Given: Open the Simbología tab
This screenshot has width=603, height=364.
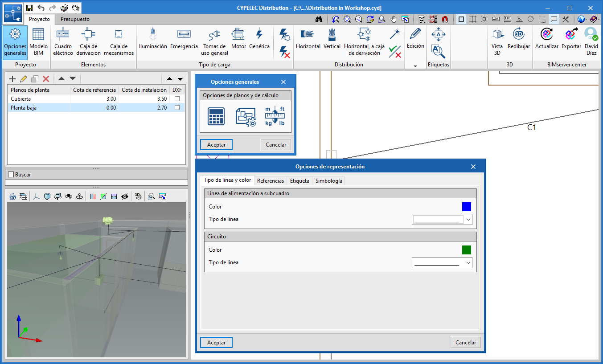Looking at the screenshot, I should [329, 180].
